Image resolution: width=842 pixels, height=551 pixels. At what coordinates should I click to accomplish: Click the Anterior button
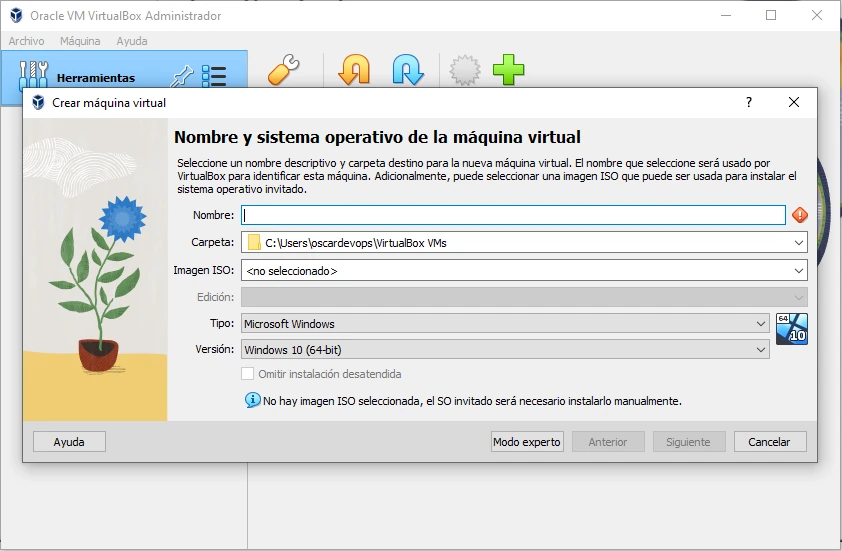pyautogui.click(x=608, y=441)
